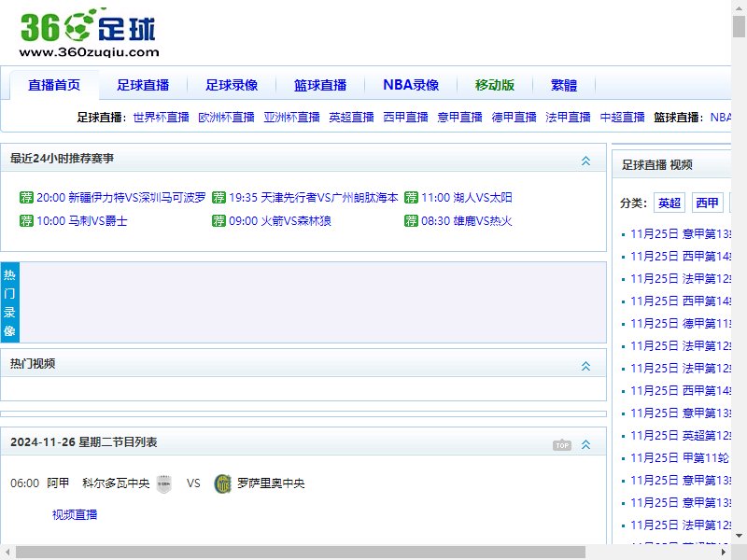Image resolution: width=747 pixels, height=560 pixels.
Task: Click the vertical scrollbar up arrow
Action: pyautogui.click(x=739, y=7)
